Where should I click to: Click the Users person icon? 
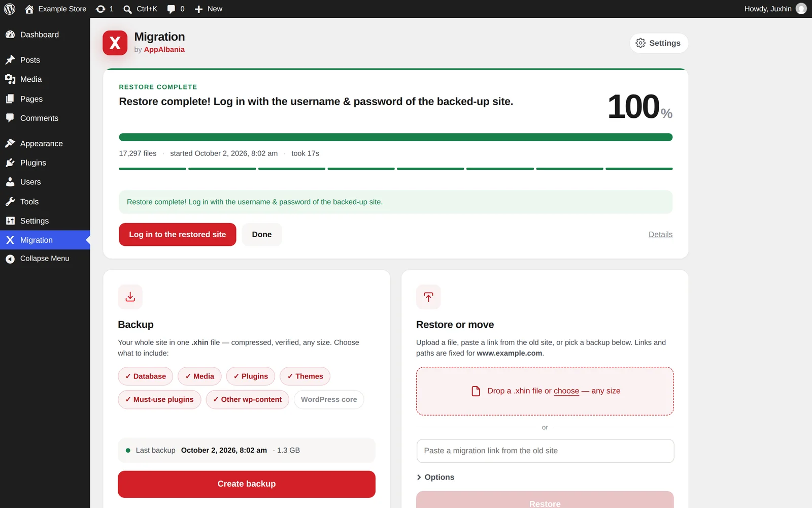point(10,182)
